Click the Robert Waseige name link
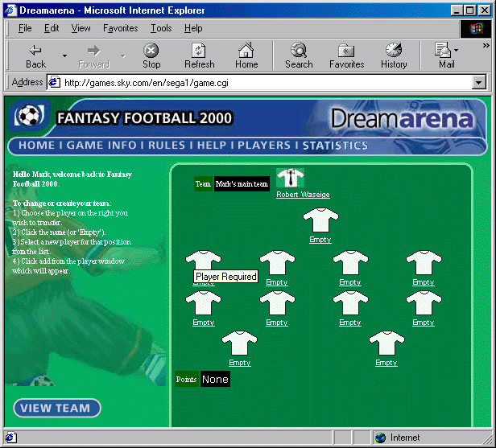The image size is (496, 448). coord(303,195)
